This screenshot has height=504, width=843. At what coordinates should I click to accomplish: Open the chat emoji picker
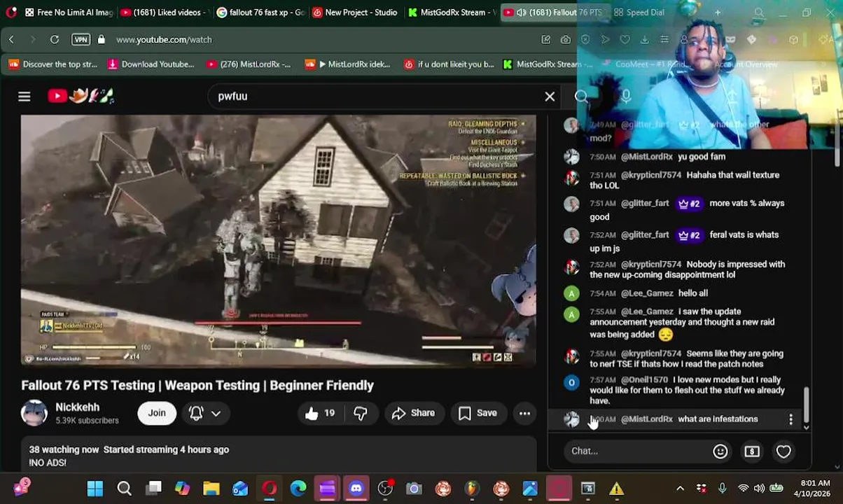(x=720, y=451)
